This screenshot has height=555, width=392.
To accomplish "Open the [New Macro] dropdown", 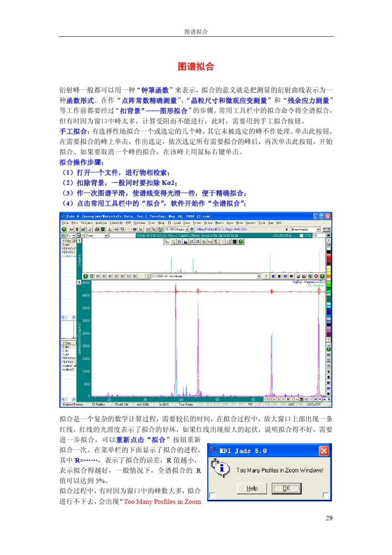I will [318, 229].
